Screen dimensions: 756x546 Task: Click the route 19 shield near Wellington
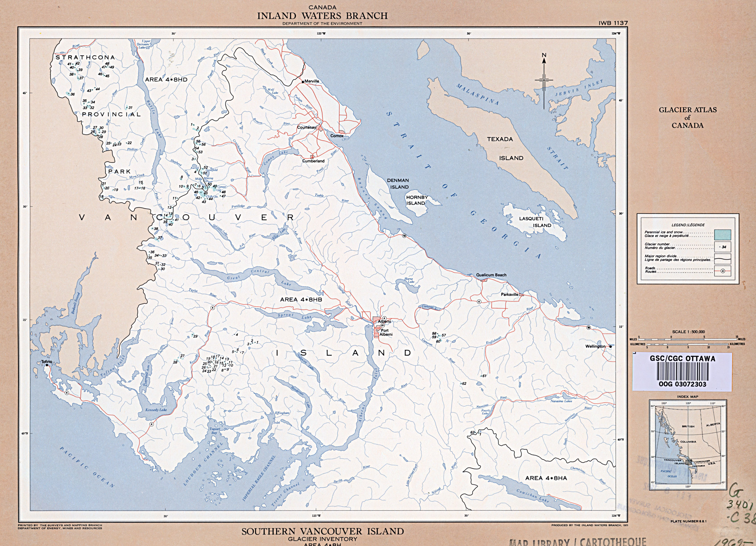pyautogui.click(x=589, y=328)
